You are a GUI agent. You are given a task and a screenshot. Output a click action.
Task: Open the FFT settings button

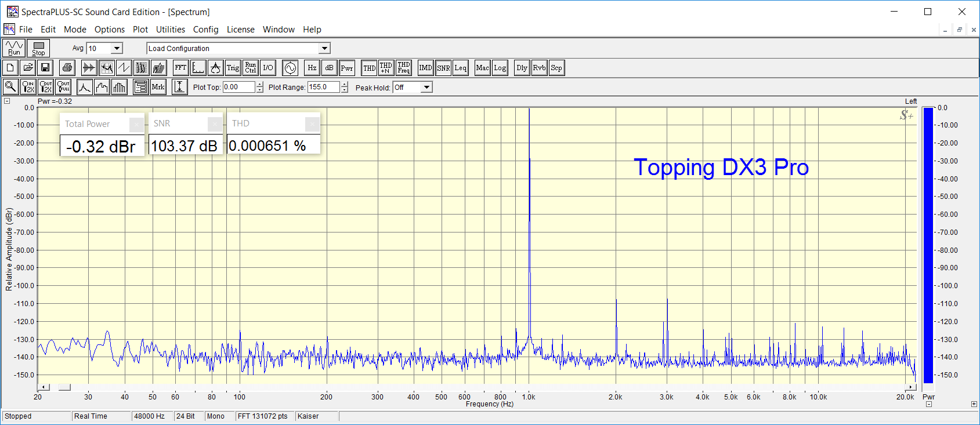click(x=180, y=68)
